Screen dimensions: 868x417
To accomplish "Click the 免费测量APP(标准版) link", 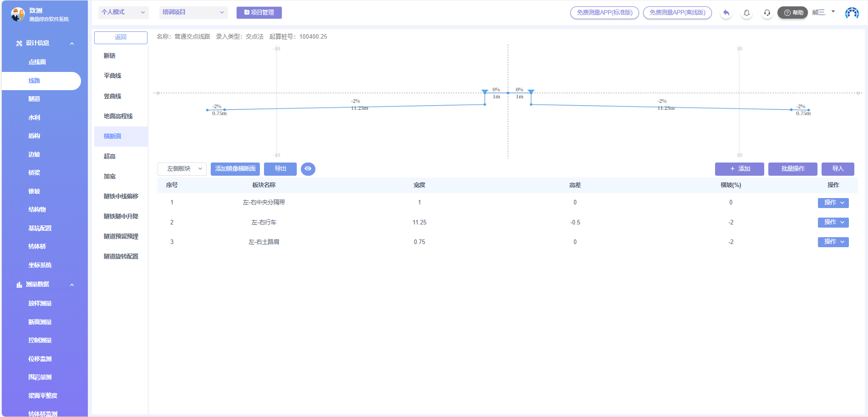I will (604, 13).
